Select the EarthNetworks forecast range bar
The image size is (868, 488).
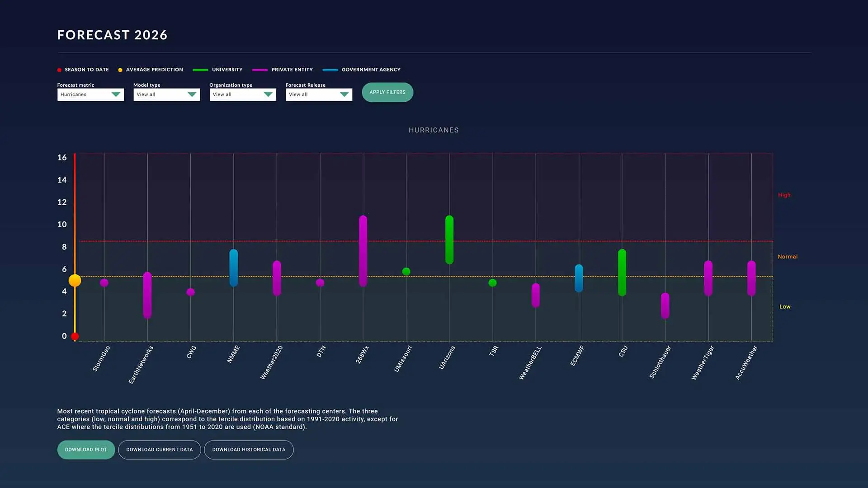tap(147, 295)
